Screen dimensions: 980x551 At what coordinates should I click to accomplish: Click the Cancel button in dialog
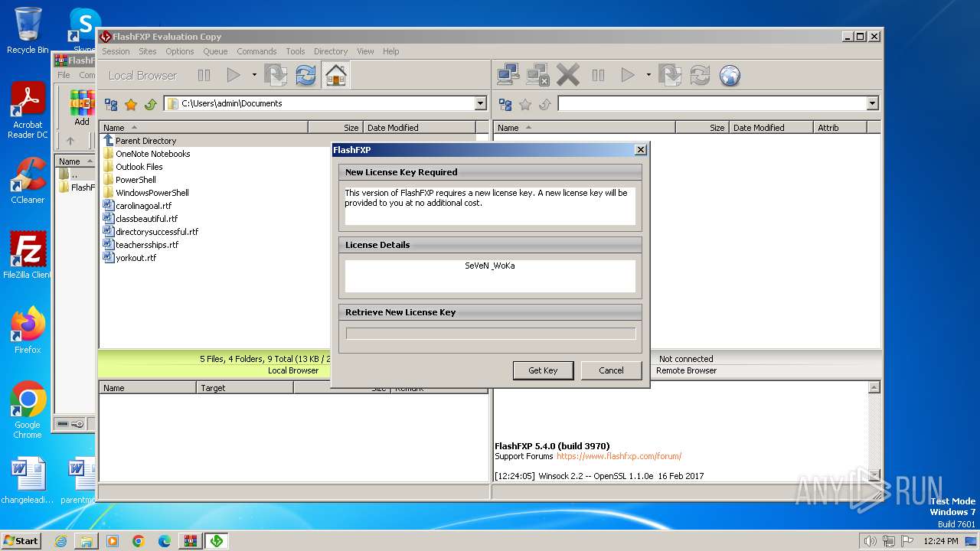611,370
